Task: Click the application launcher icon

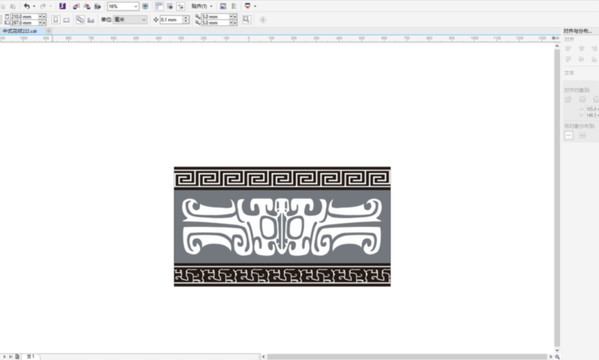Action: tap(247, 6)
